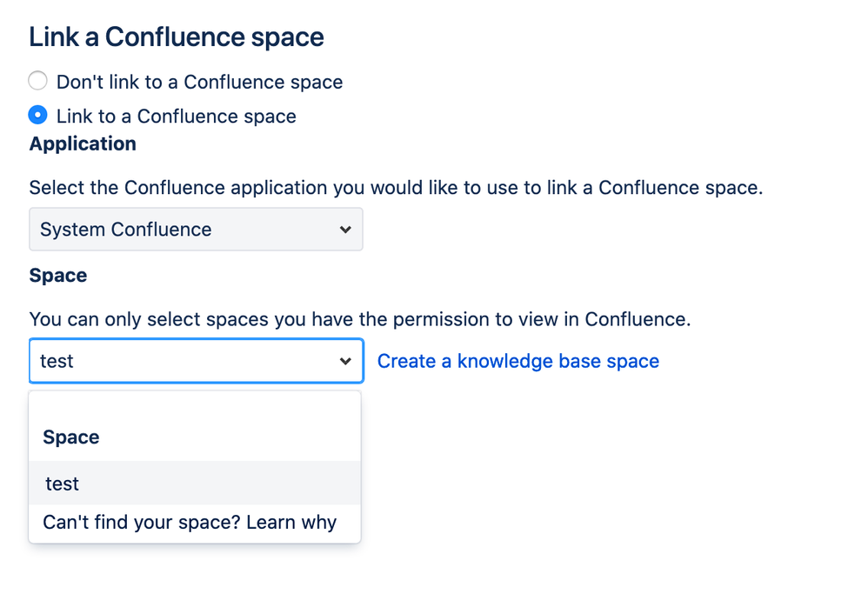This screenshot has width=868, height=594.
Task: Click the bold "Application" section label
Action: click(83, 144)
